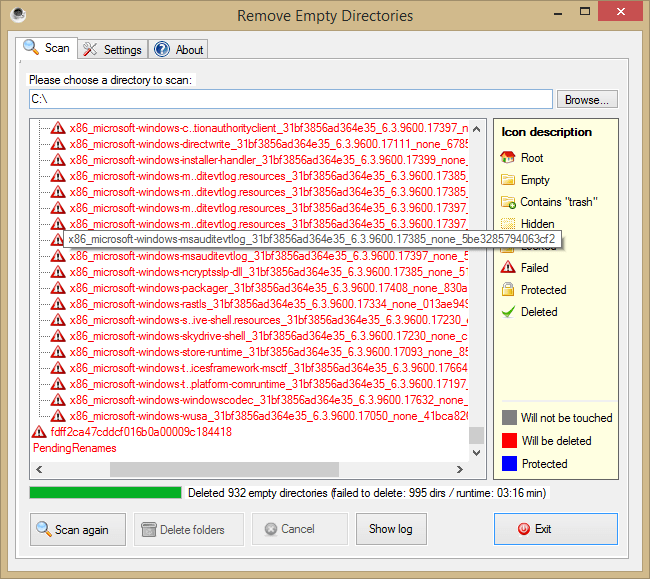The image size is (650, 579).
Task: Minimize the Remove Empty Directories window
Action: pos(558,13)
